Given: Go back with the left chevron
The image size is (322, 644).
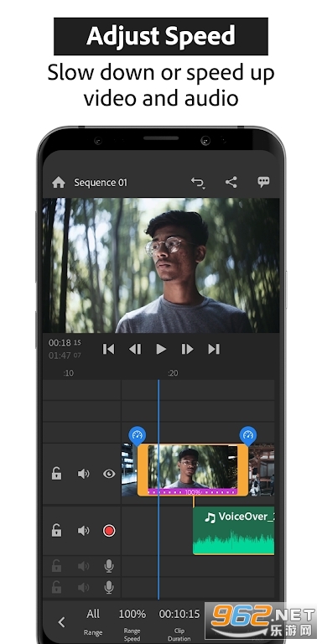Looking at the screenshot, I should [x=61, y=622].
